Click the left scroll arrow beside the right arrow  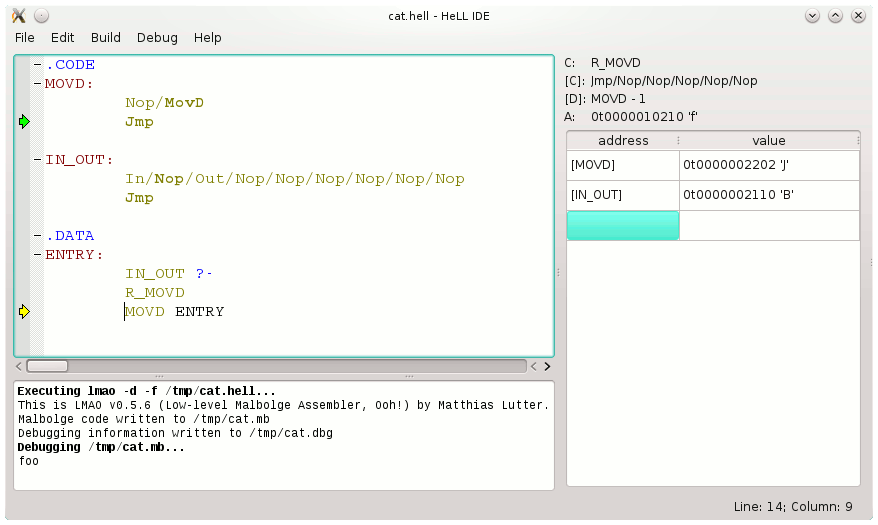(x=534, y=367)
